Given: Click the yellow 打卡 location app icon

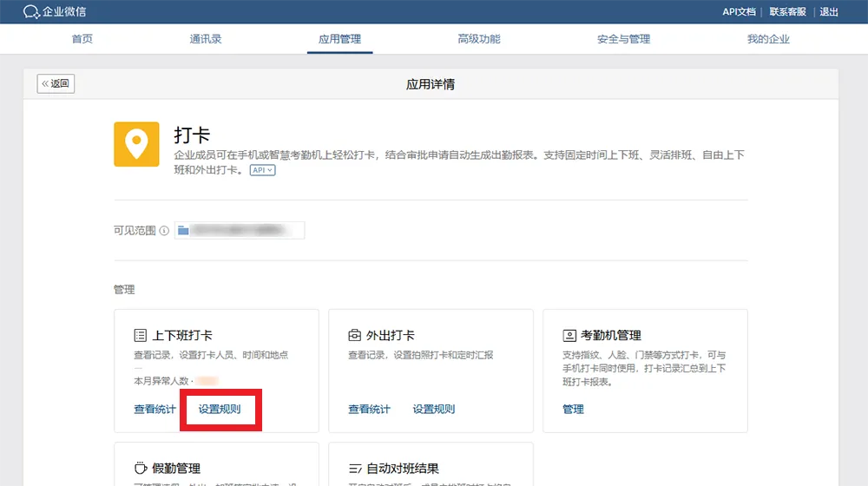Looking at the screenshot, I should [x=137, y=144].
